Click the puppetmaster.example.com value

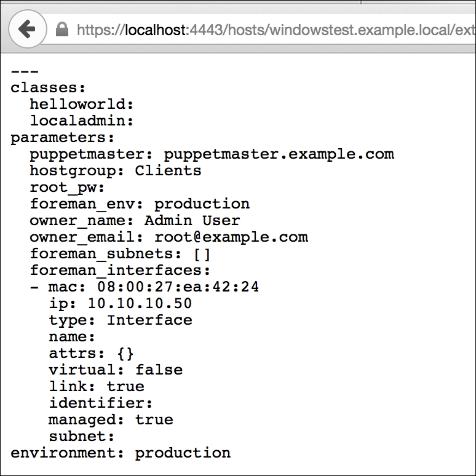tap(279, 154)
